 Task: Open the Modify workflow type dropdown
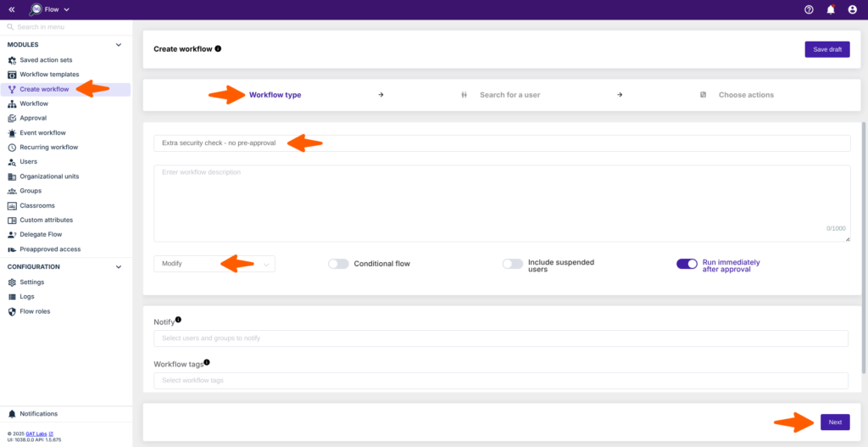[x=214, y=264]
